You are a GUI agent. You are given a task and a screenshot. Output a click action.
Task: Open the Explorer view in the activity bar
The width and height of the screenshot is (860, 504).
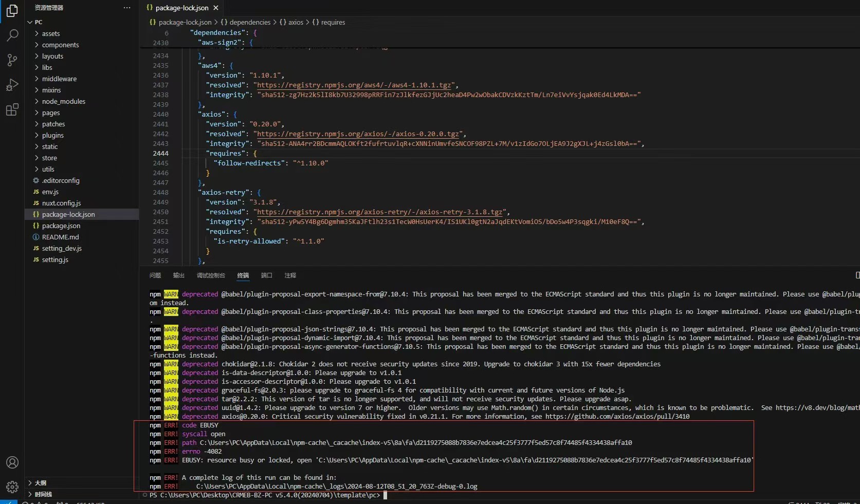click(12, 10)
